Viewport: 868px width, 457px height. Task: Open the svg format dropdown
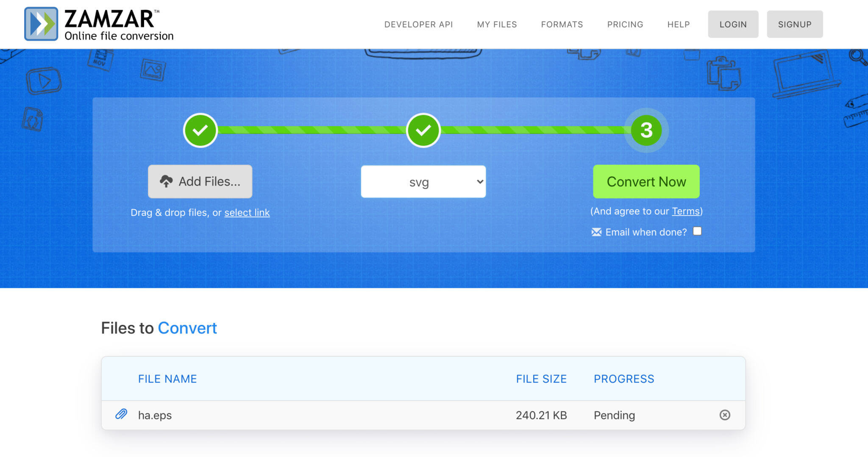point(423,182)
